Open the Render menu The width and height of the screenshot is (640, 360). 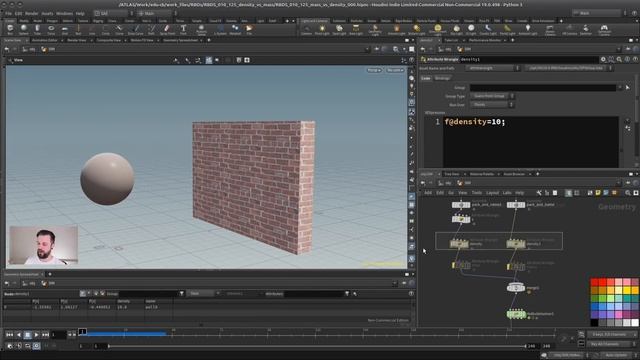coord(31,13)
